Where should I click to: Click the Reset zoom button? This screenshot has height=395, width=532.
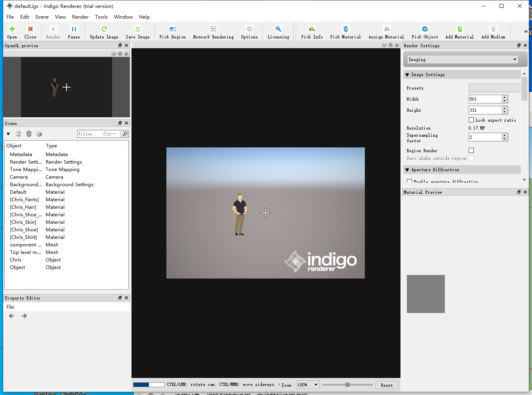point(387,385)
